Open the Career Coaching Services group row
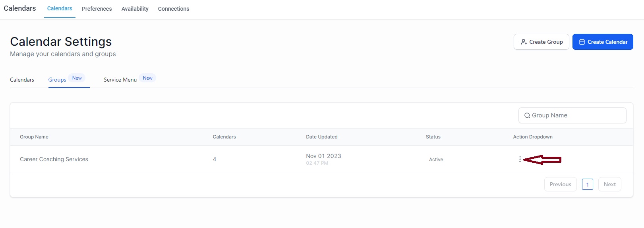The width and height of the screenshot is (644, 228). [321, 159]
